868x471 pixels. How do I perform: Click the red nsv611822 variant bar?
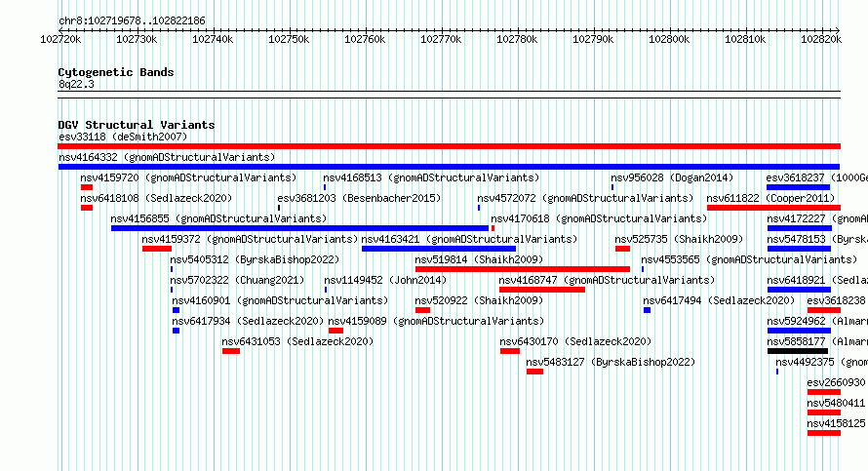[x=774, y=208]
